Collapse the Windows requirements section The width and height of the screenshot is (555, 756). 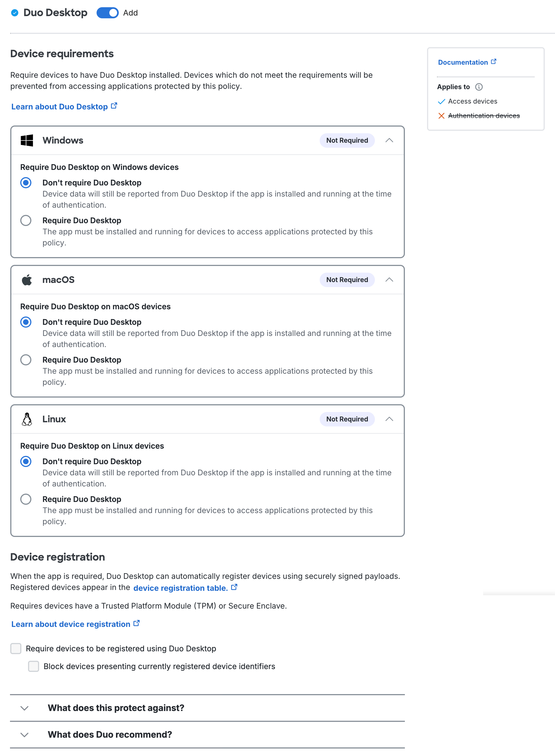[389, 140]
